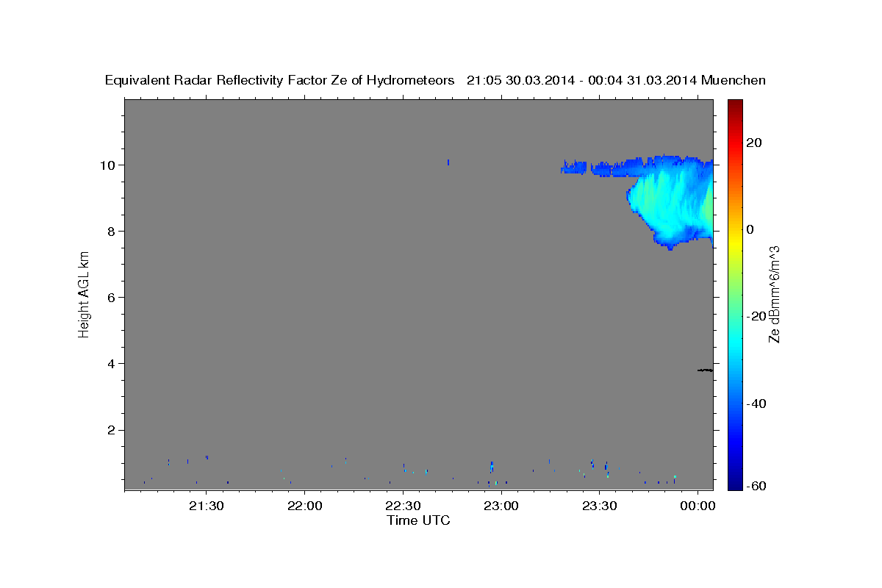Click the height tick label '2'
Screen dimensions: 882x588
click(112, 430)
